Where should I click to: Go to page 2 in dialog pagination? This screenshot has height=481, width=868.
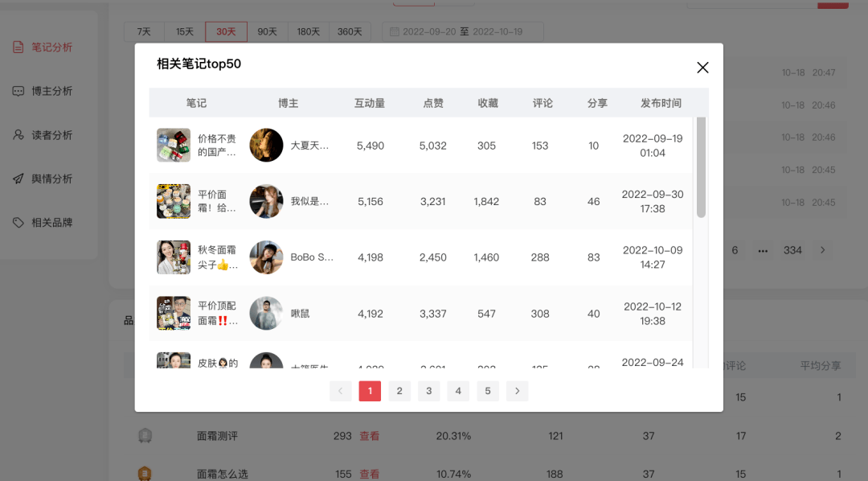click(x=399, y=391)
